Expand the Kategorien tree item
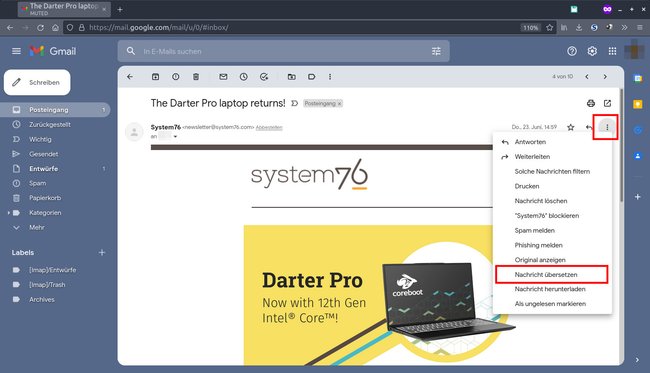 [x=8, y=213]
